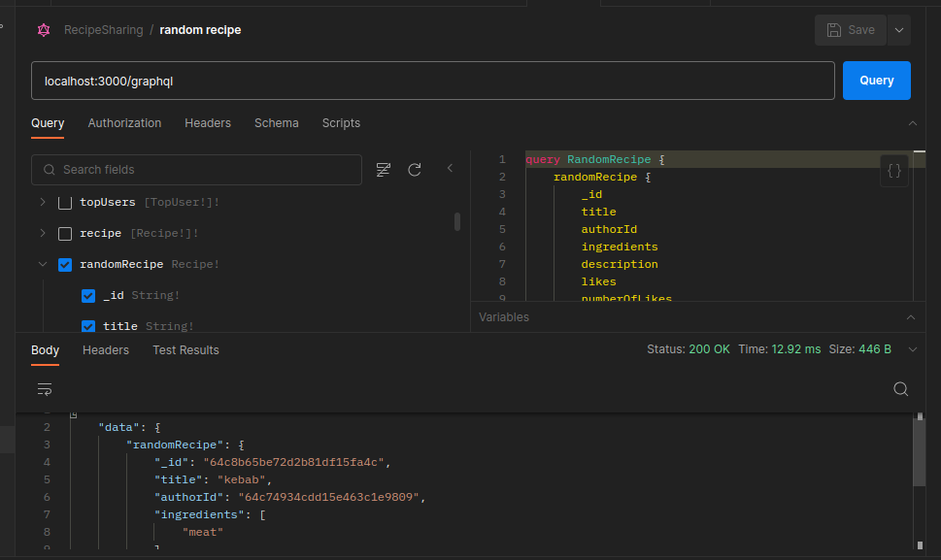Collapse the randomRecipe tree node
The image size is (941, 560).
(43, 264)
